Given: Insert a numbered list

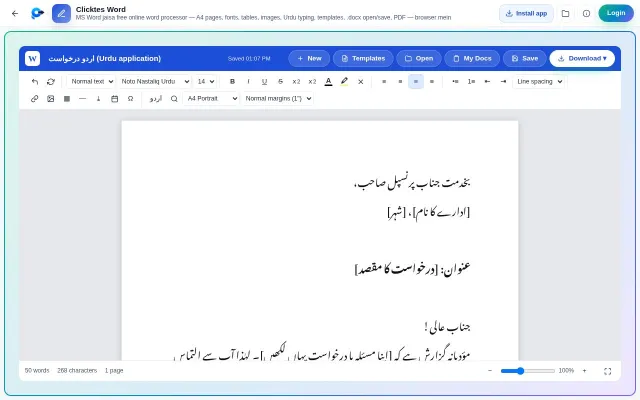Looking at the screenshot, I should pos(471,82).
